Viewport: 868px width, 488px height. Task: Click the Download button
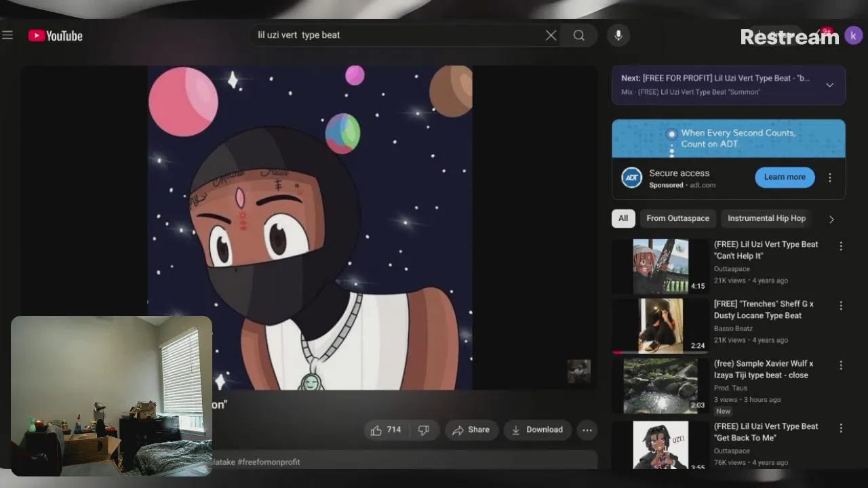coord(537,430)
